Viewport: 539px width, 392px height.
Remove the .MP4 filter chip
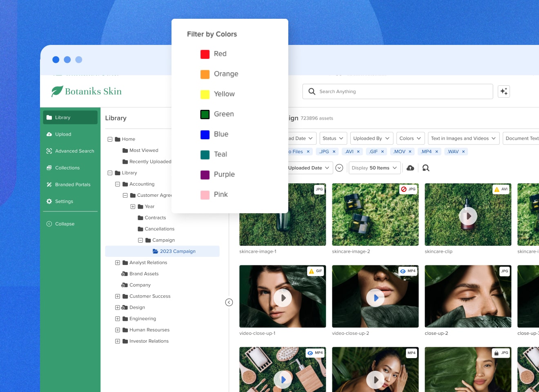click(x=437, y=151)
